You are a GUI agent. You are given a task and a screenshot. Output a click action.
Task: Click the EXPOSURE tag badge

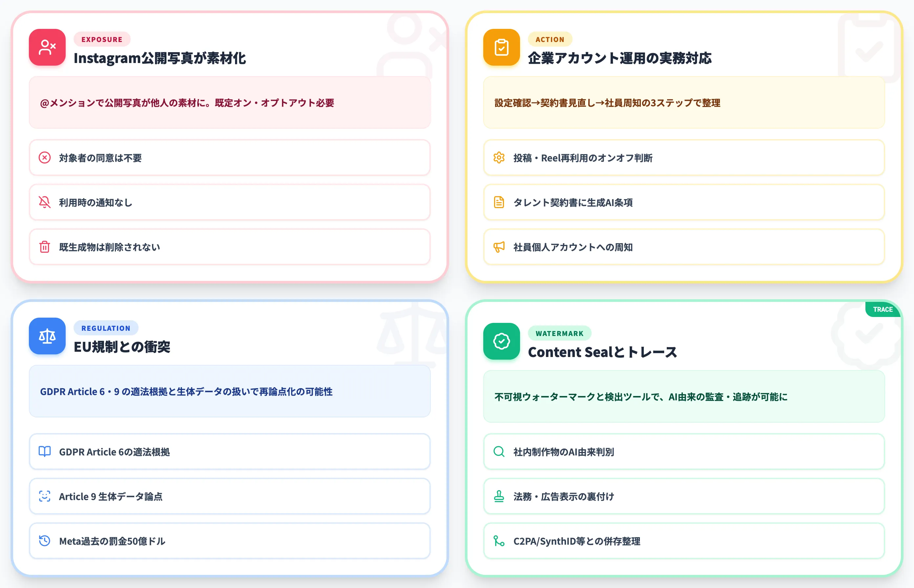[102, 39]
